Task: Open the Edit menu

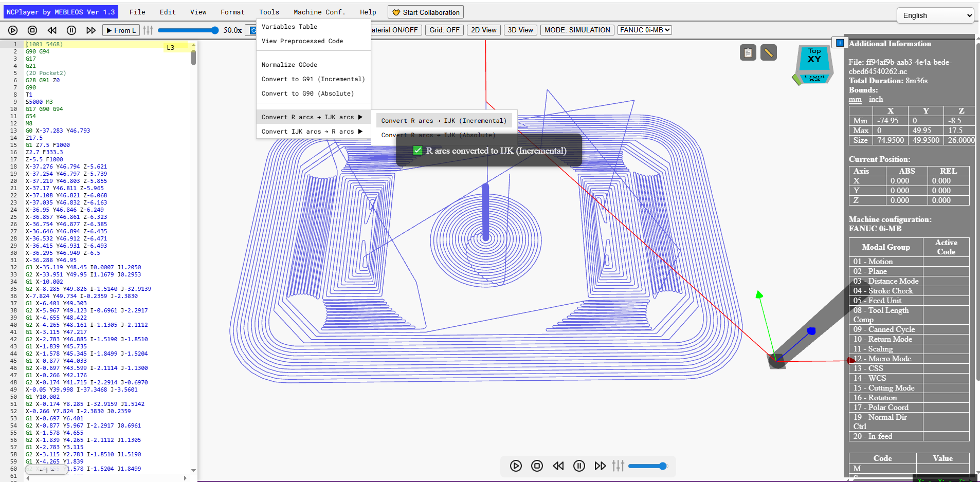Action: point(168,12)
